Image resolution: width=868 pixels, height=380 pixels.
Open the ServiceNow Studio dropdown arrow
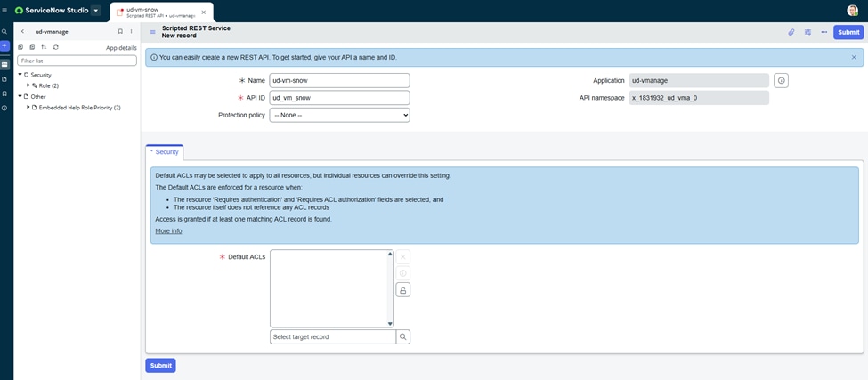[96, 11]
